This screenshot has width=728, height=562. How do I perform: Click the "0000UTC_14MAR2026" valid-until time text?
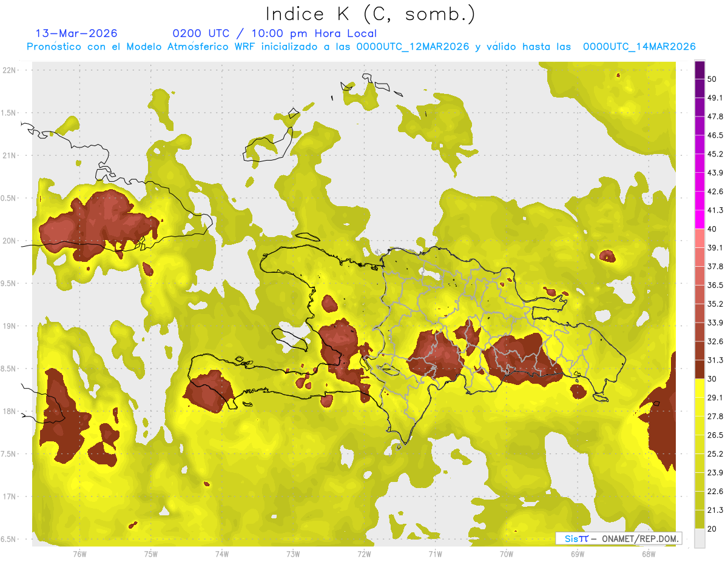click(639, 47)
